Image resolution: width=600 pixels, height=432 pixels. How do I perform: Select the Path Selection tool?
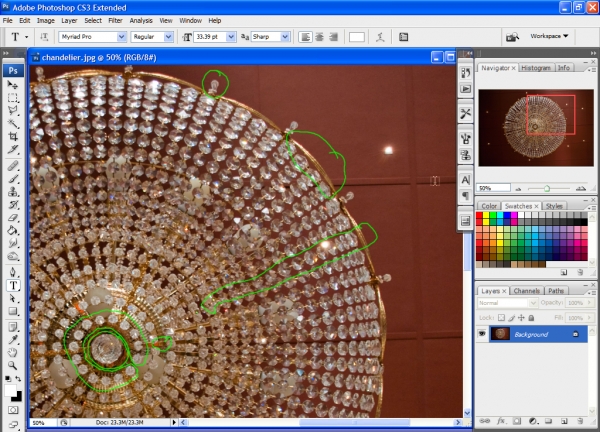[13, 298]
